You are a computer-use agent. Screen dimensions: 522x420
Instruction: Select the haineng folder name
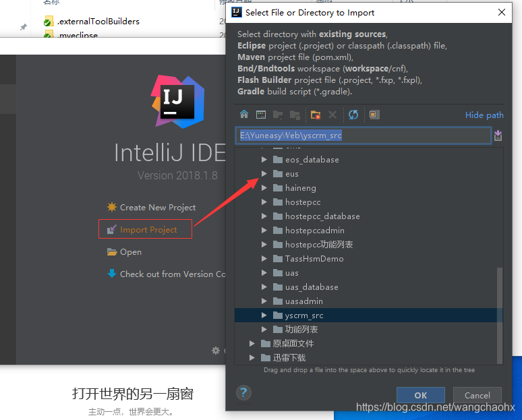click(301, 188)
